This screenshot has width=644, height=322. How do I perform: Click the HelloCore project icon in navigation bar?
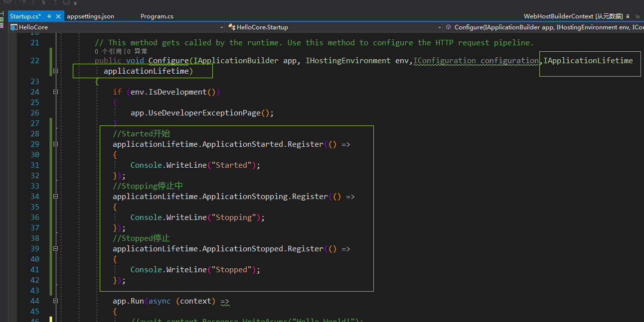click(13, 27)
